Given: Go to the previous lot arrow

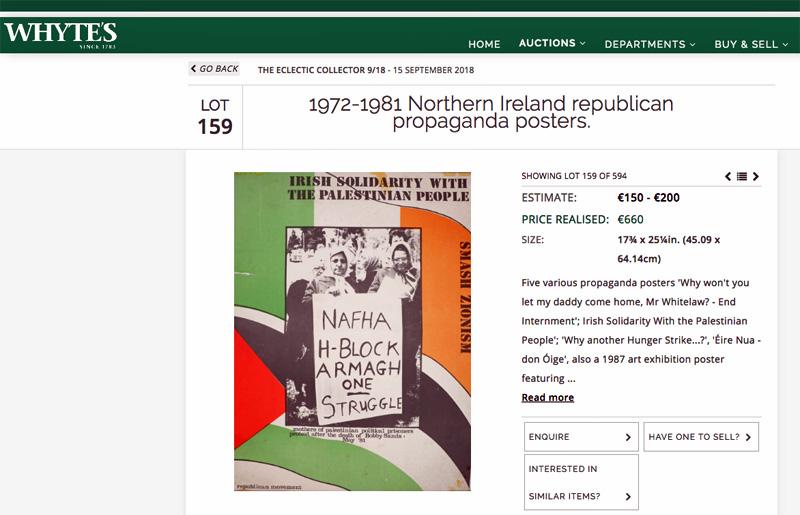Looking at the screenshot, I should 728,177.
